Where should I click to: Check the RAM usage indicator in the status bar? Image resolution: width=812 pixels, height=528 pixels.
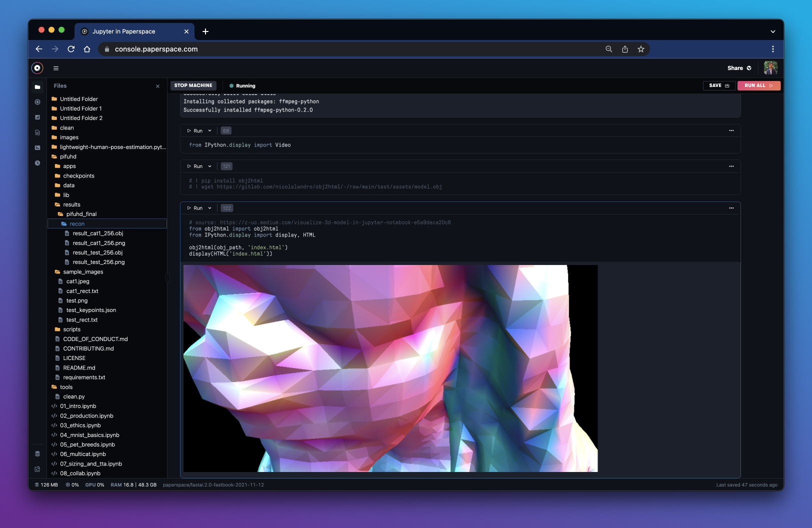coord(133,484)
